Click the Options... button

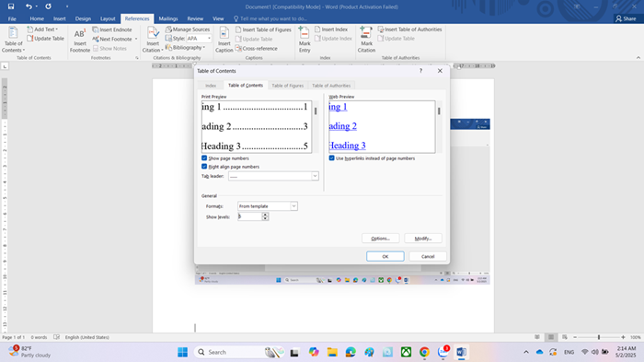380,239
